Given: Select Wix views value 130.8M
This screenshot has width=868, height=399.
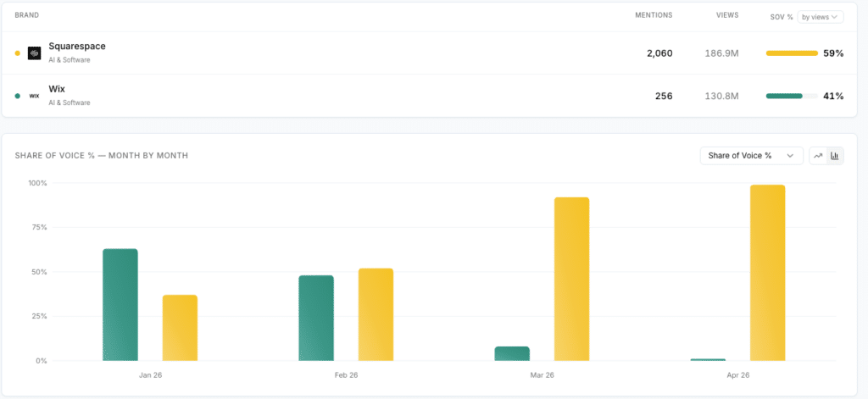Looking at the screenshot, I should pyautogui.click(x=722, y=96).
